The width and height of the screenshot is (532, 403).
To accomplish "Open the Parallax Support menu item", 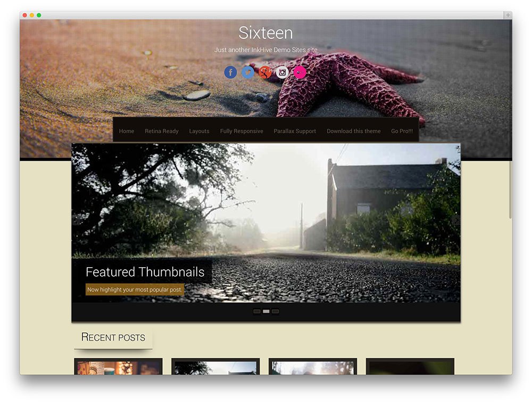I will [295, 131].
